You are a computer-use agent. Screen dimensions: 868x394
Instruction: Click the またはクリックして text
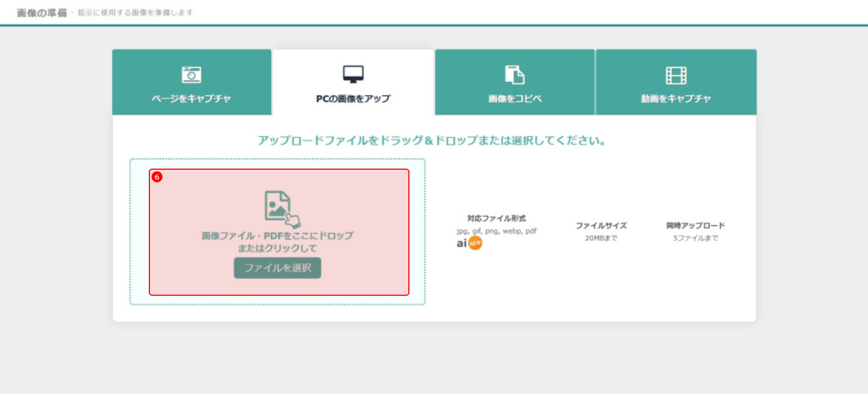[278, 248]
